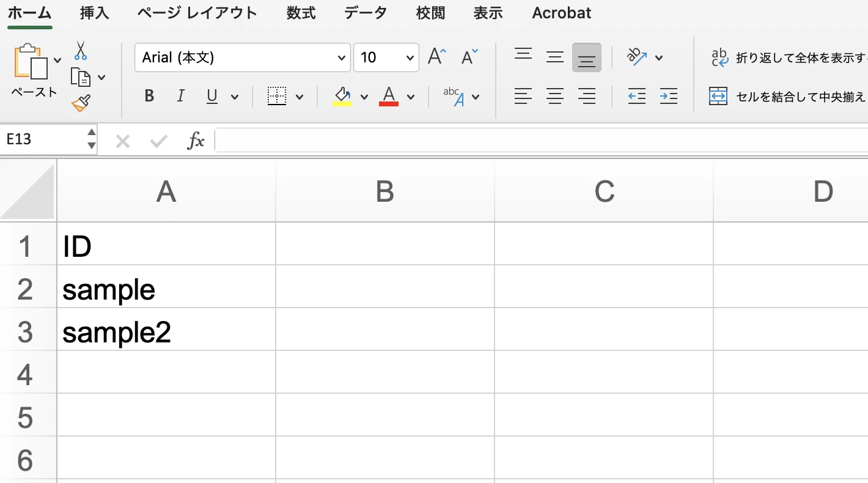Switch to the 数式 ribbon tab
This screenshot has width=868, height=483.
301,12
